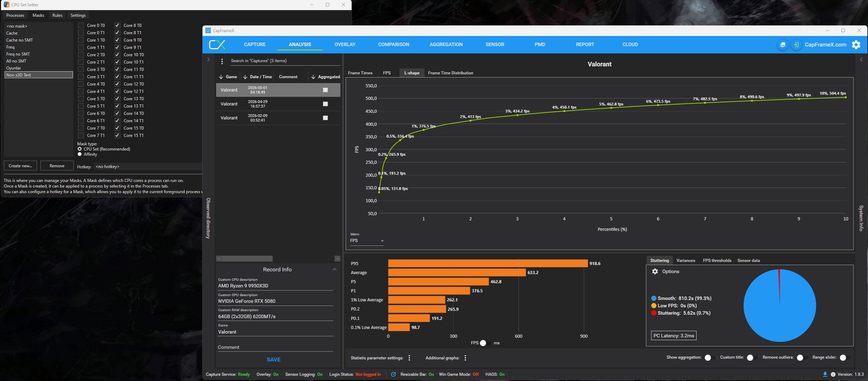This screenshot has width=868, height=381.
Task: Open Stuttering Options gear icon
Action: pyautogui.click(x=655, y=271)
